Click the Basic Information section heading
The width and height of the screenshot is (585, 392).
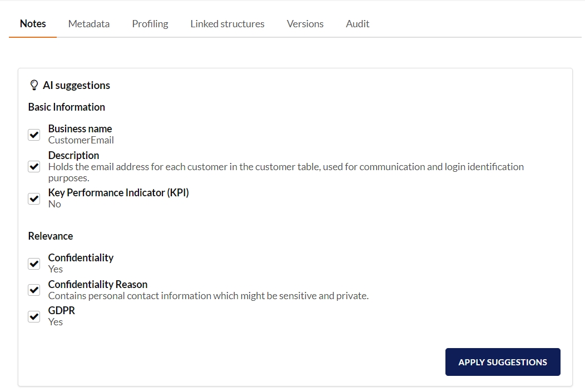tap(67, 107)
